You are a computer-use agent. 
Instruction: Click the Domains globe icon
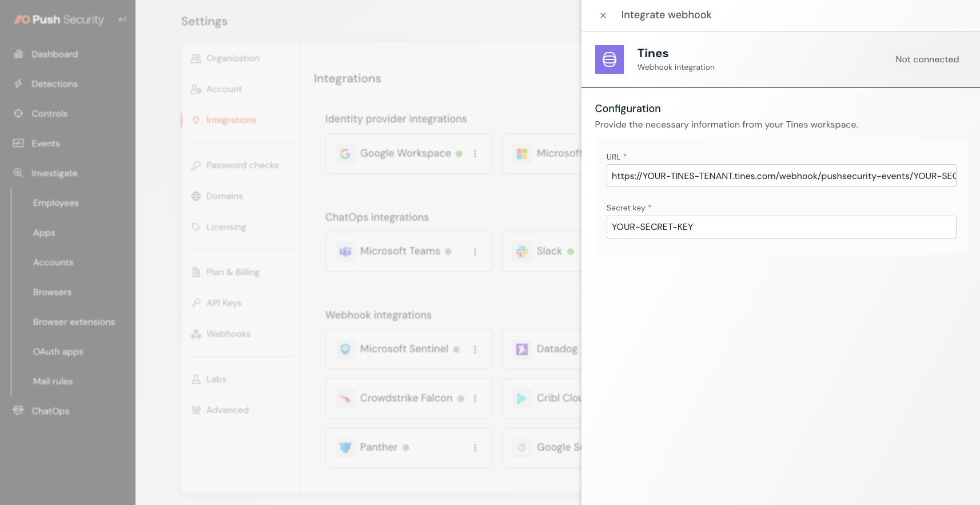pos(196,196)
